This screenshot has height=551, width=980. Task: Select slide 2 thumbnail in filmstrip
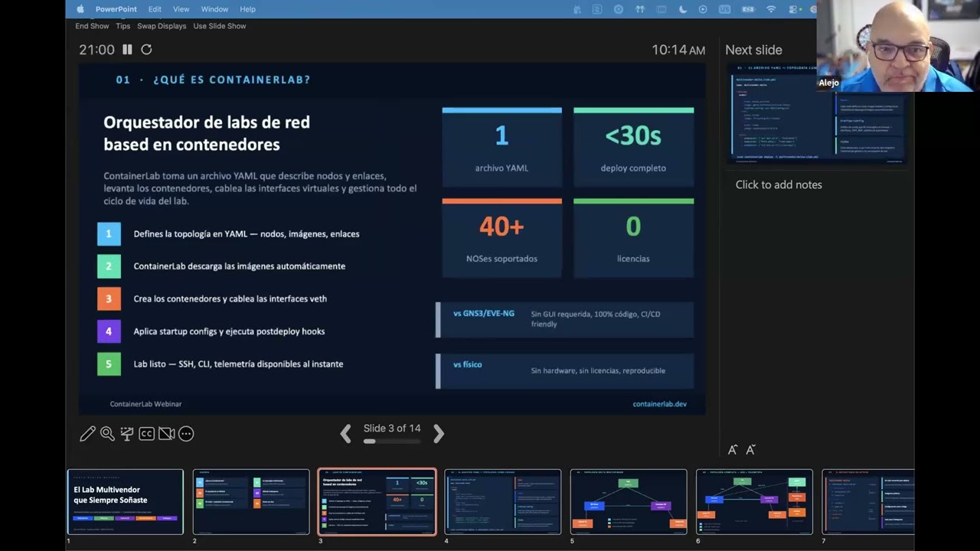pyautogui.click(x=251, y=502)
